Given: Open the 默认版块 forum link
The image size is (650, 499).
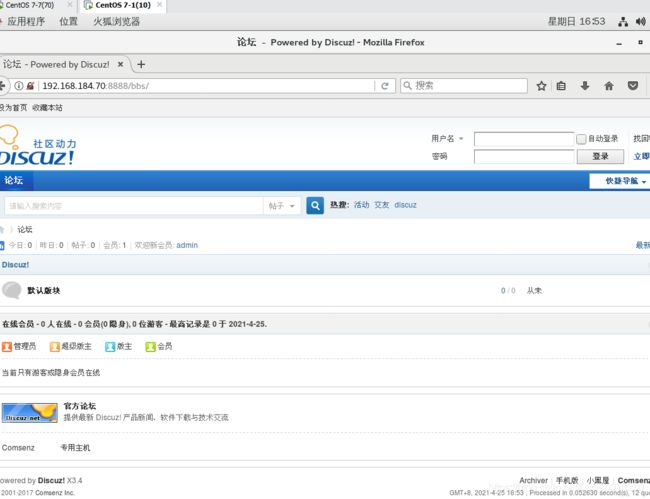Looking at the screenshot, I should [x=44, y=291].
